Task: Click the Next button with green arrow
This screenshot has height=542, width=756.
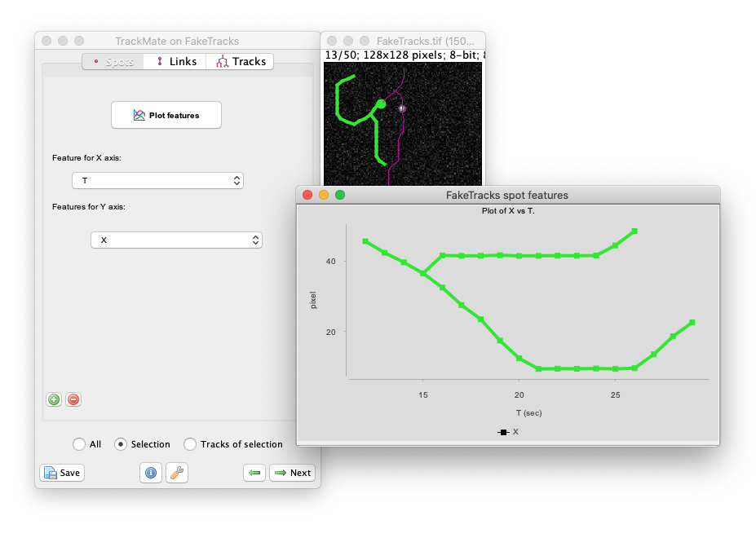Action: coord(292,473)
